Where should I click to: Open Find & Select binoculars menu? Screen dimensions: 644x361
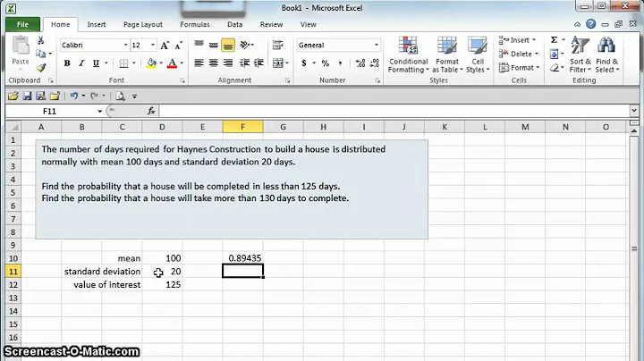606,55
